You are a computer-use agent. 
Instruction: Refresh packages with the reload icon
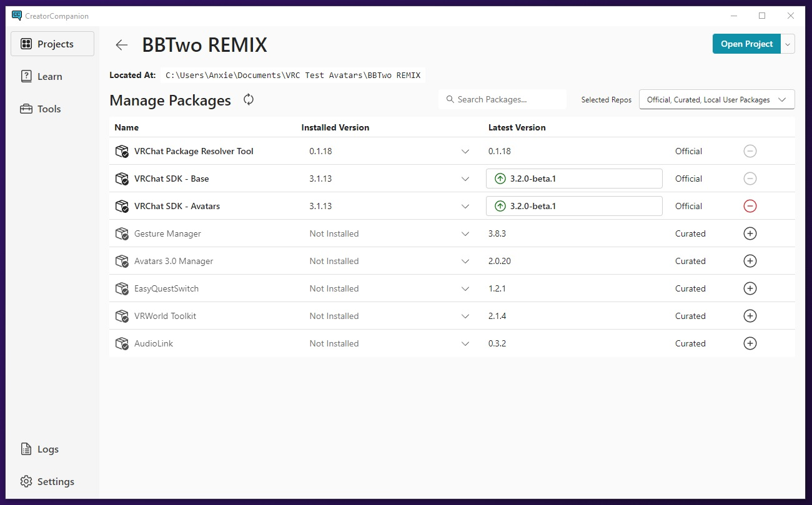[249, 99]
